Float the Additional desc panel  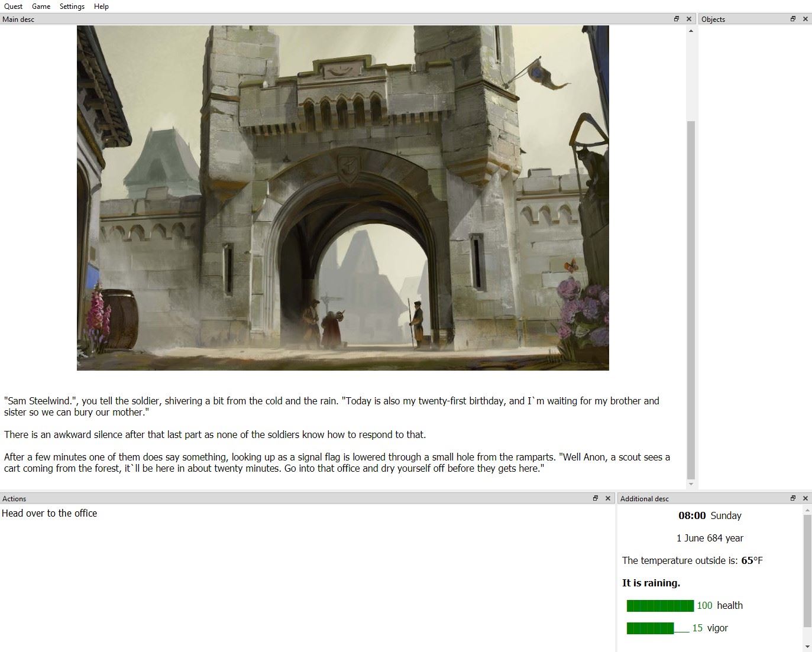(793, 498)
